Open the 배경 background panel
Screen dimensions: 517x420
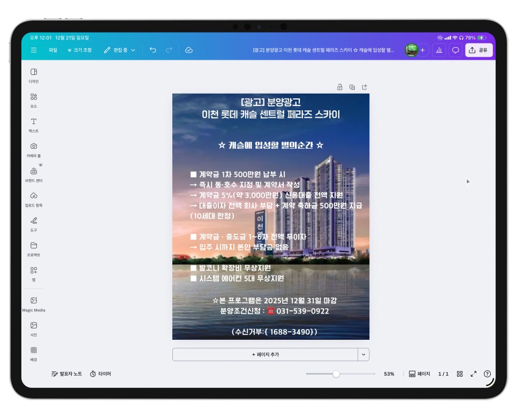34,354
